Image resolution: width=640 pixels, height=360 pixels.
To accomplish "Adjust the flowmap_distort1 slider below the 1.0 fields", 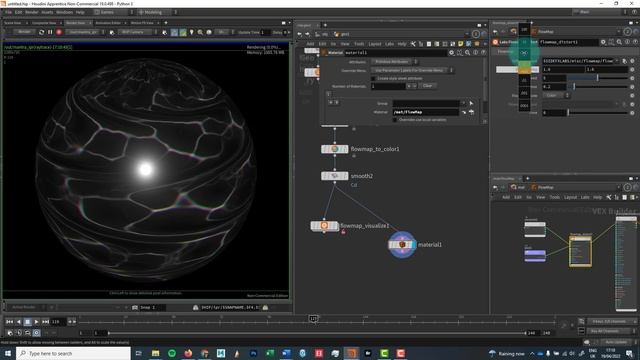I will pos(598,78).
